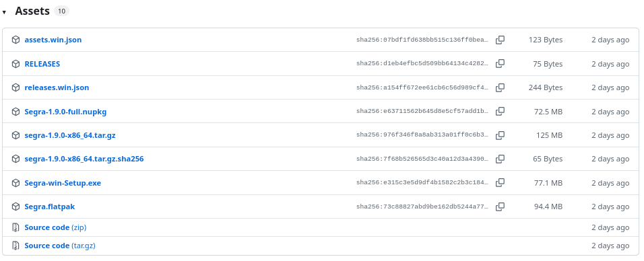Copy sha256 hash for segra-1.9.0-x86_64.tar.gz.sha256
The height and width of the screenshot is (261, 644).
tap(500, 159)
